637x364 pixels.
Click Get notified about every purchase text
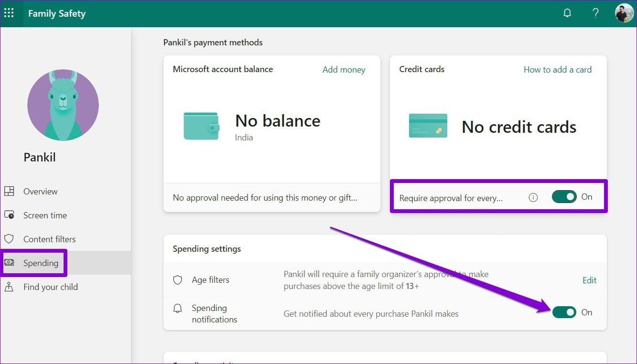[371, 314]
